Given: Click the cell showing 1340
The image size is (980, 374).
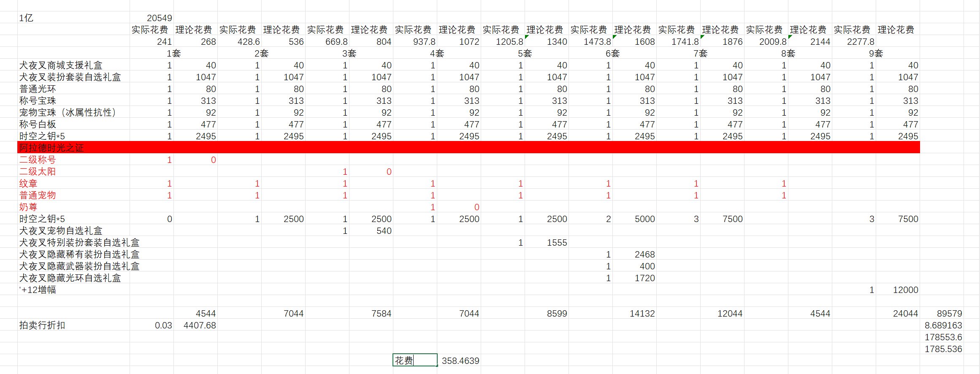Looking at the screenshot, I should point(547,42).
